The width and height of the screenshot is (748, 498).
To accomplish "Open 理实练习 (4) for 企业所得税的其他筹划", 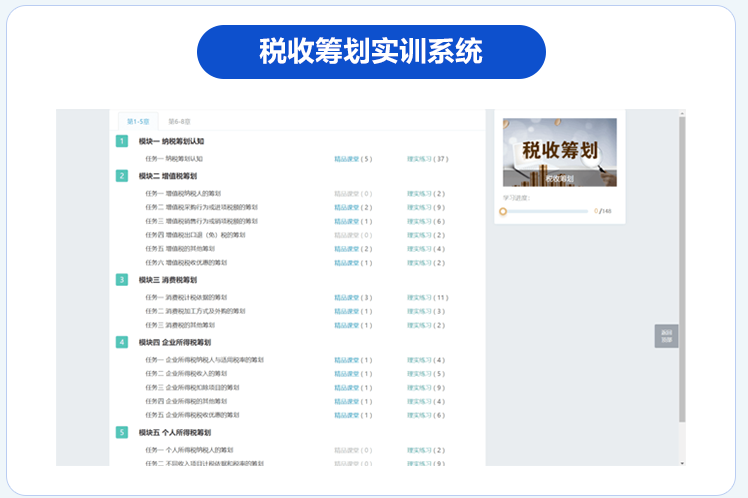I will (x=426, y=402).
